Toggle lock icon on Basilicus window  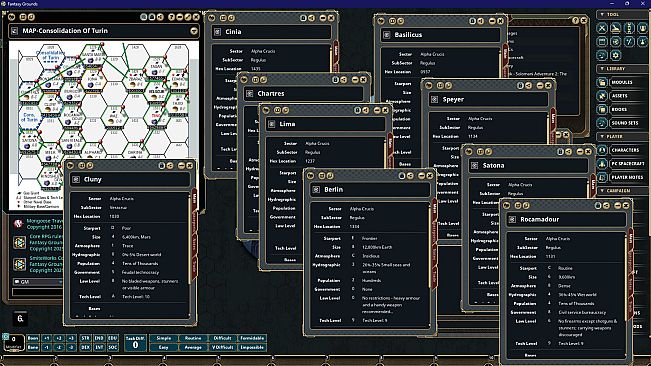(472, 21)
